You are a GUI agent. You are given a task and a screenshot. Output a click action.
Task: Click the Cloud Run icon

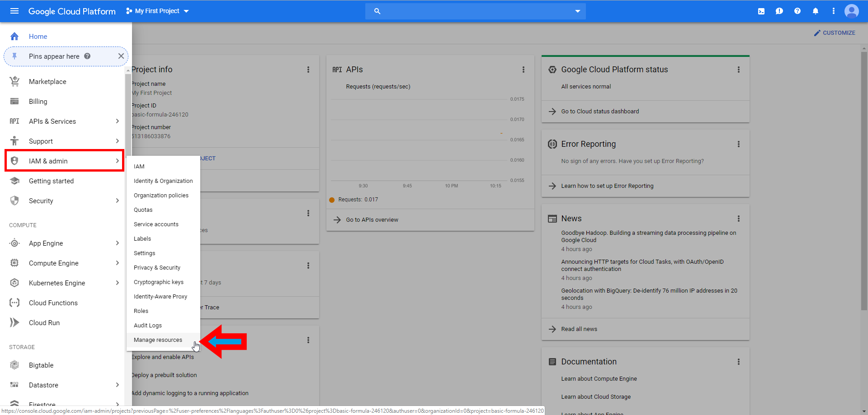tap(14, 322)
